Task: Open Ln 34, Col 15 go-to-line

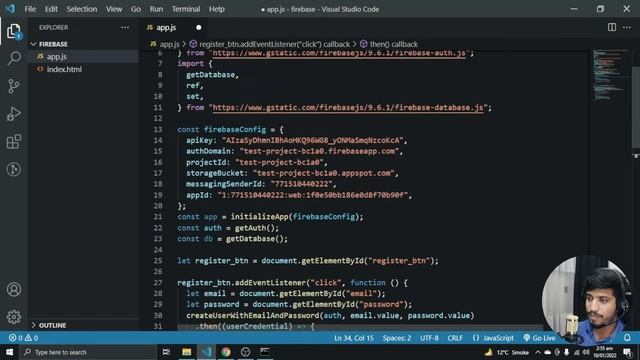Action: [353, 338]
